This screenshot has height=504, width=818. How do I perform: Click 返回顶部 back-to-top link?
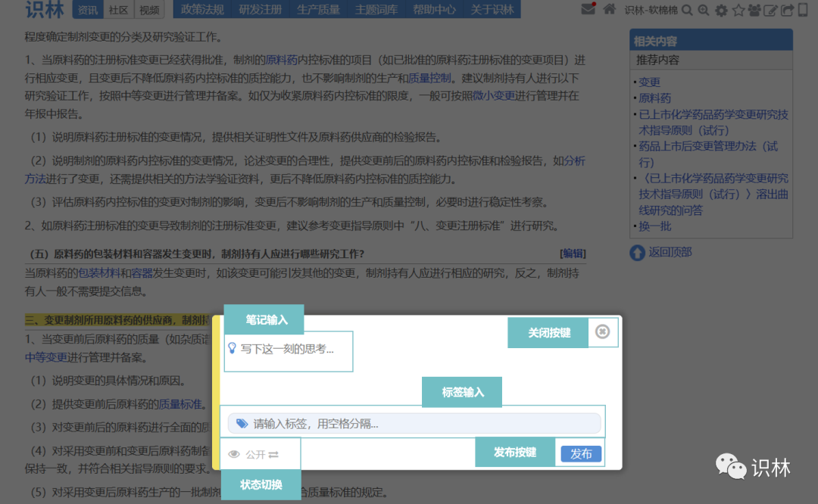pyautogui.click(x=669, y=252)
